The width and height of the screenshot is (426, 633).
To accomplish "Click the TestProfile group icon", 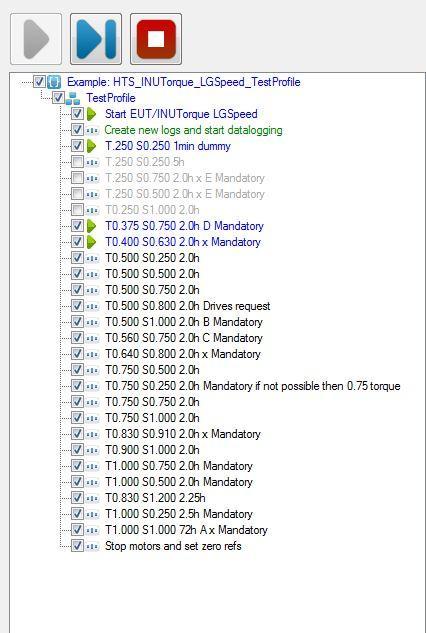I will (x=73, y=98).
